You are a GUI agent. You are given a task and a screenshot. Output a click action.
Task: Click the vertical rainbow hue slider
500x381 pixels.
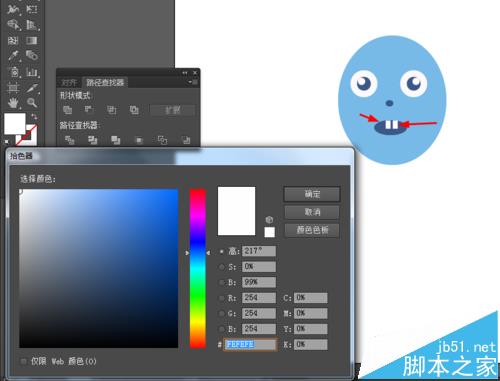point(198,269)
